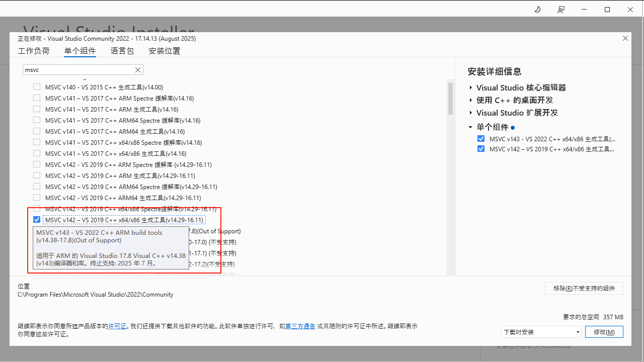Open the 第三方通告 link
Image resolution: width=644 pixels, height=362 pixels.
pos(300,326)
